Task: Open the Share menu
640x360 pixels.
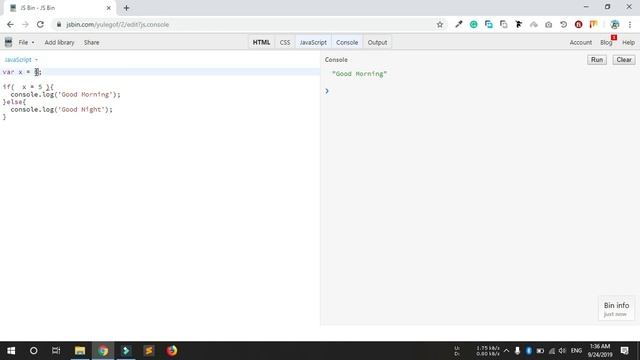Action: click(91, 42)
